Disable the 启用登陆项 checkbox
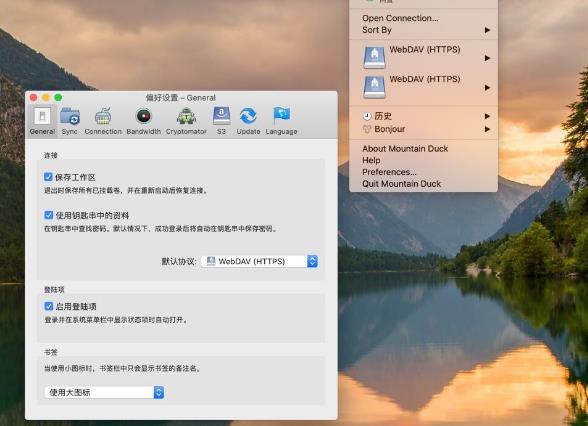Image resolution: width=588 pixels, height=426 pixels. click(x=48, y=306)
